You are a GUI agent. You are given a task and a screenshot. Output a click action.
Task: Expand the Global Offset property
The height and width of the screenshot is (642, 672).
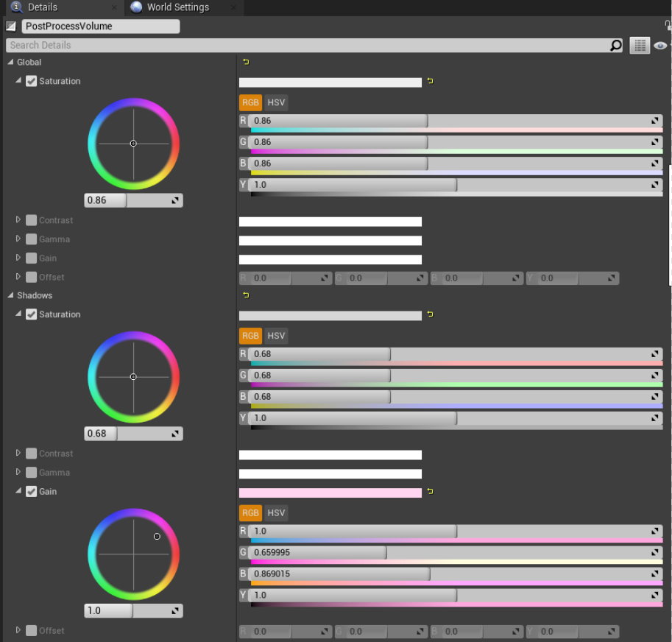tap(18, 276)
